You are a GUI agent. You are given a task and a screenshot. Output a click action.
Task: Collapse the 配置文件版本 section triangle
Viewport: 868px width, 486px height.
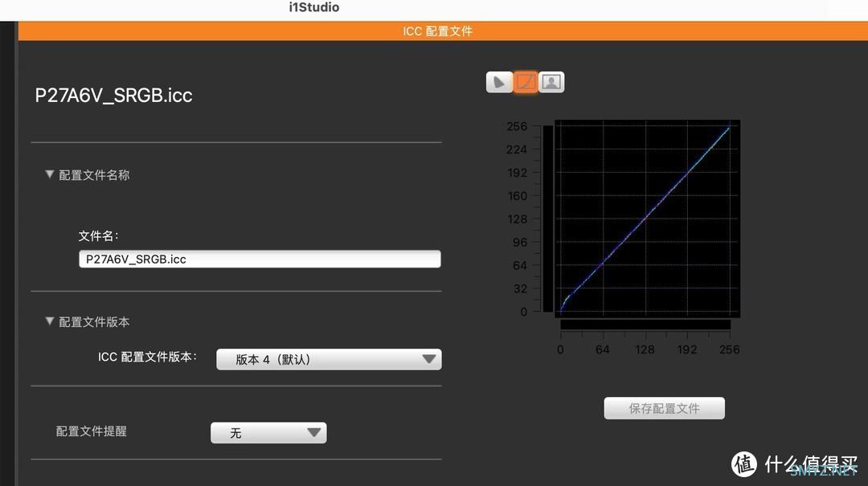pyautogui.click(x=50, y=321)
